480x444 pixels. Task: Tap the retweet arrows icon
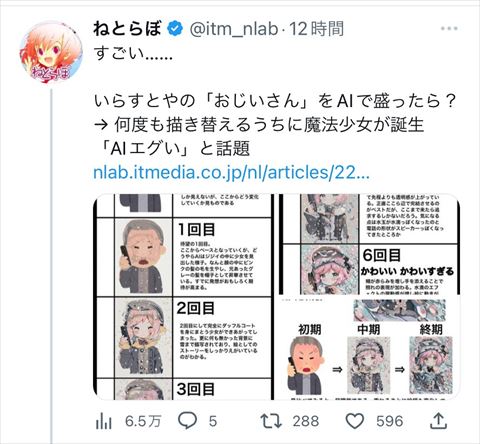271,421
